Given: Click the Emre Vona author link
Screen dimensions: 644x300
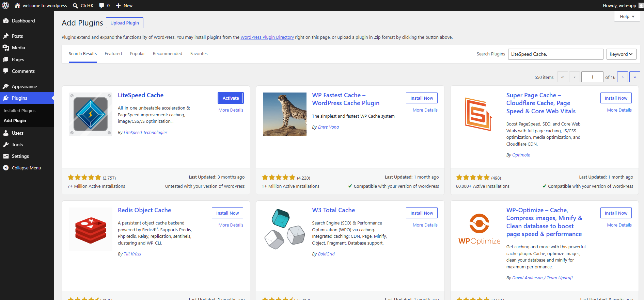Looking at the screenshot, I should coord(328,127).
